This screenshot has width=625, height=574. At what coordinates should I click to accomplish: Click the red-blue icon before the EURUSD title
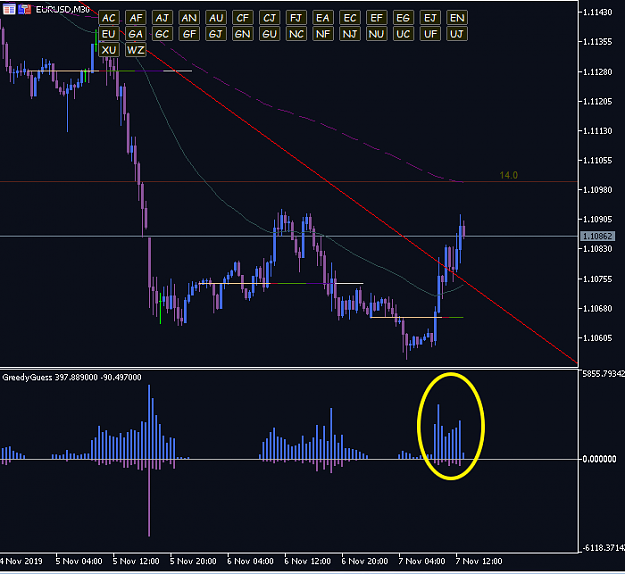24,9
